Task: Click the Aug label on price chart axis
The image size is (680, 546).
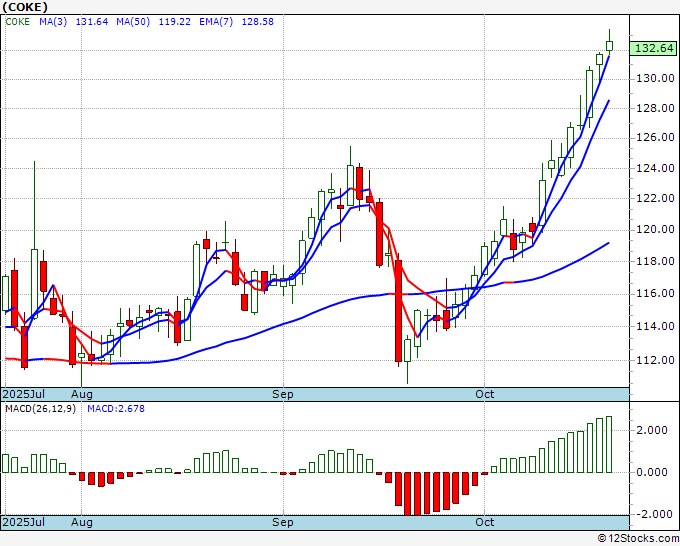Action: point(82,394)
